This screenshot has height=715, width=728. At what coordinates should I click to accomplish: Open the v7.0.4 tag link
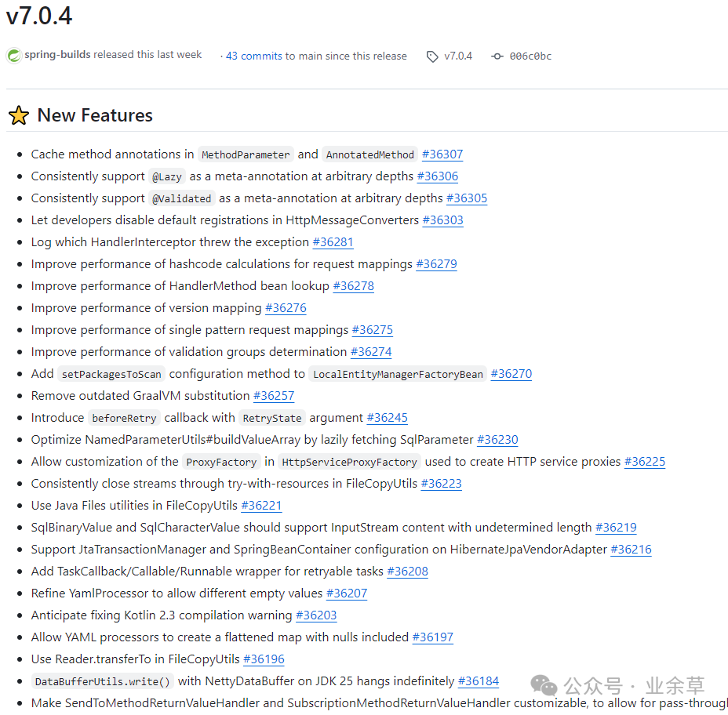point(458,56)
